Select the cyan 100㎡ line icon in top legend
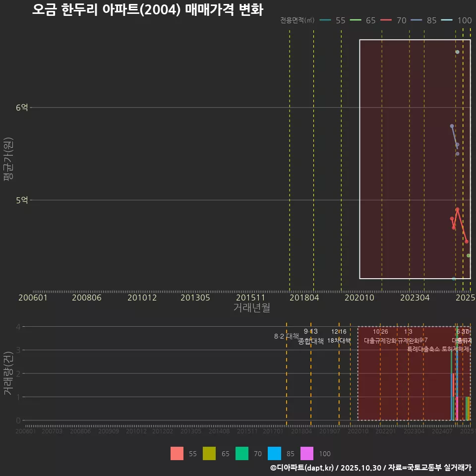476x476 pixels. [x=446, y=21]
